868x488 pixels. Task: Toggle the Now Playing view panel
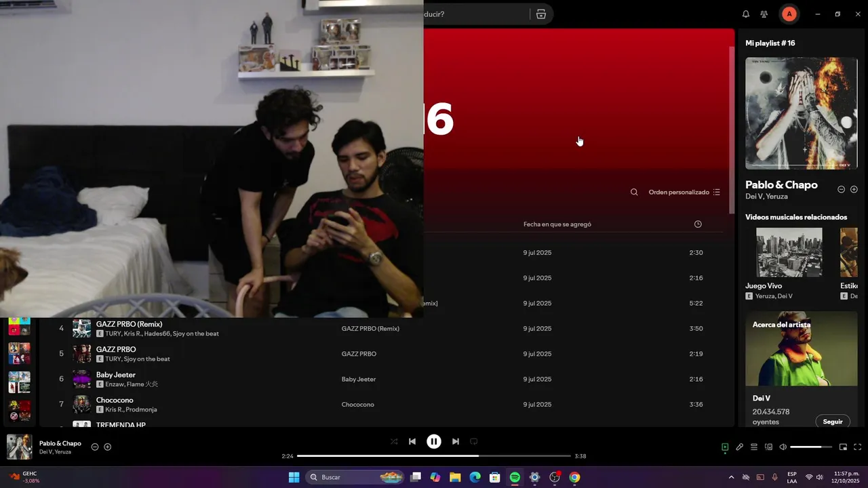point(725,447)
